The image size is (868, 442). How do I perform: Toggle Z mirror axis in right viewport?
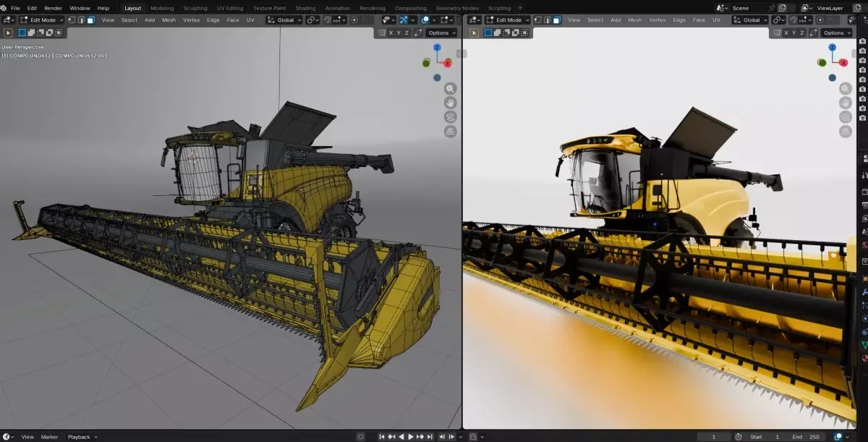tap(801, 33)
